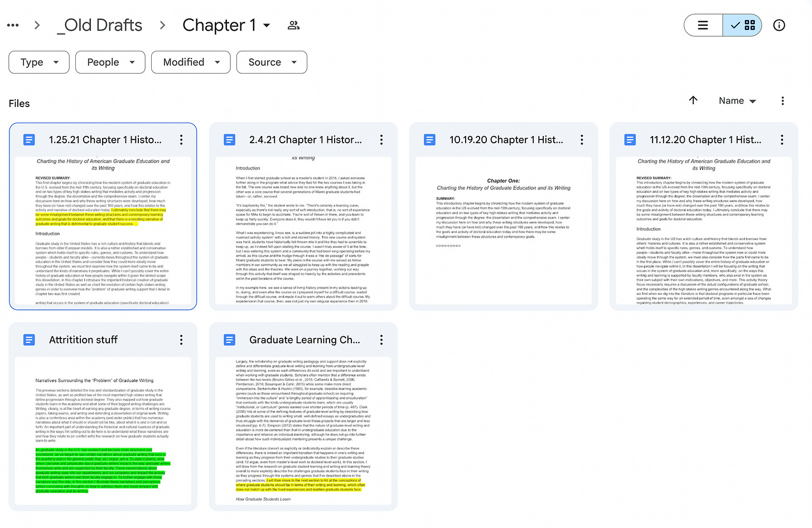Open the People filter dropdown
Image resolution: width=812 pixels, height=528 pixels.
(x=110, y=62)
